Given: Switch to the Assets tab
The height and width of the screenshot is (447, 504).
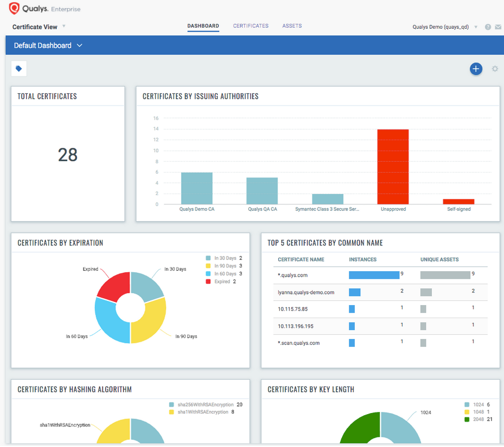Looking at the screenshot, I should point(292,26).
